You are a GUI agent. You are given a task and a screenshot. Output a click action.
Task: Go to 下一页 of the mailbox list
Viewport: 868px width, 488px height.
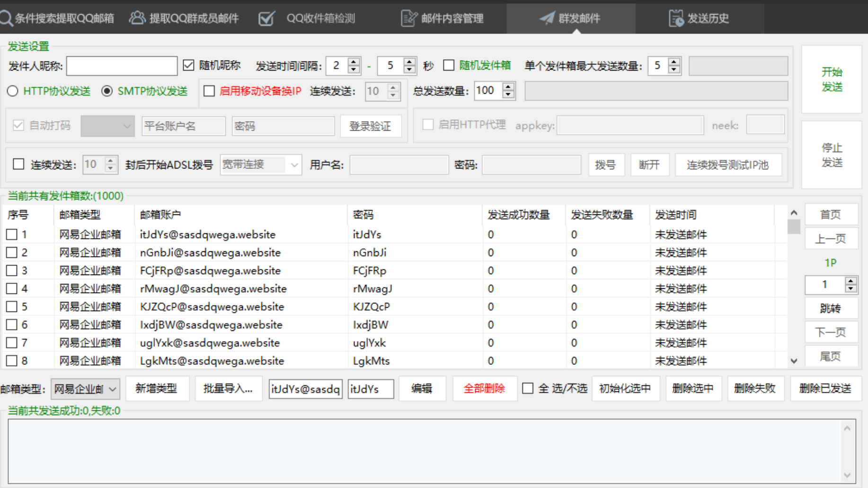click(831, 332)
